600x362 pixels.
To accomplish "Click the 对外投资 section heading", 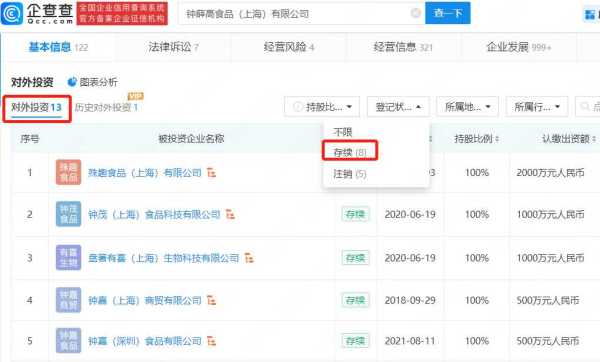I will pyautogui.click(x=32, y=82).
